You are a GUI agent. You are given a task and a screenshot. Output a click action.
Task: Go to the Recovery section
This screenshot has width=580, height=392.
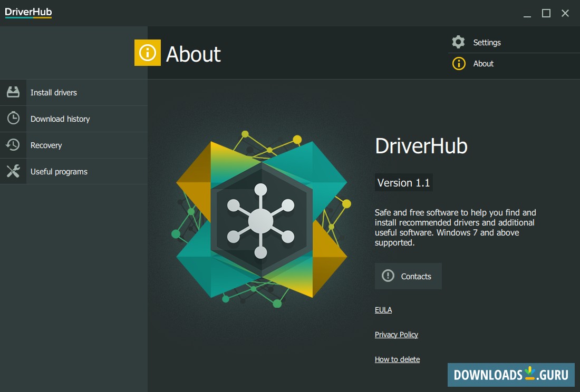(x=74, y=145)
